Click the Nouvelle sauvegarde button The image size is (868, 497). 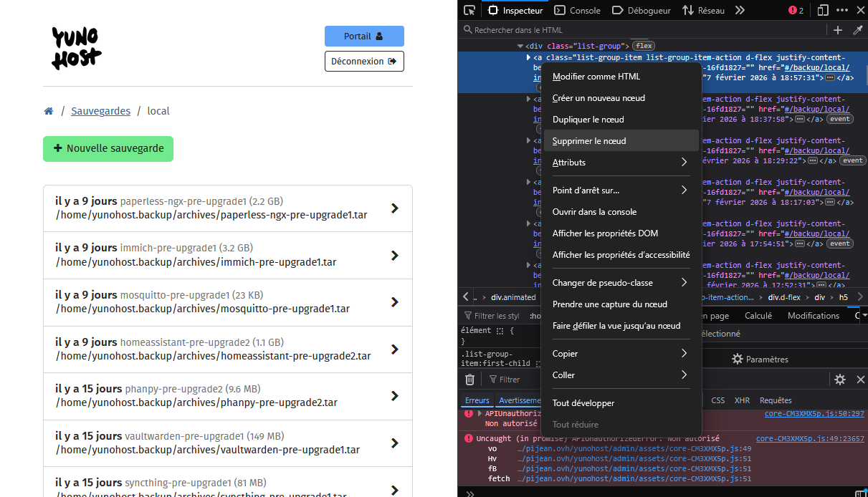[x=108, y=149]
